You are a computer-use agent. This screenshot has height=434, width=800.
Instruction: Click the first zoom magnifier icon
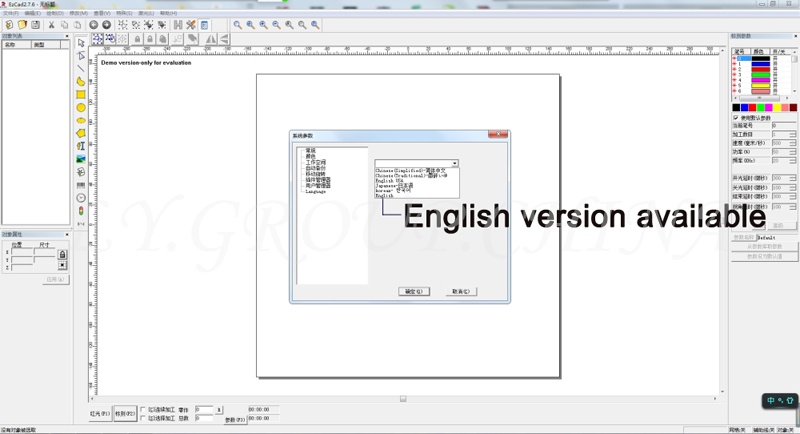(x=237, y=25)
